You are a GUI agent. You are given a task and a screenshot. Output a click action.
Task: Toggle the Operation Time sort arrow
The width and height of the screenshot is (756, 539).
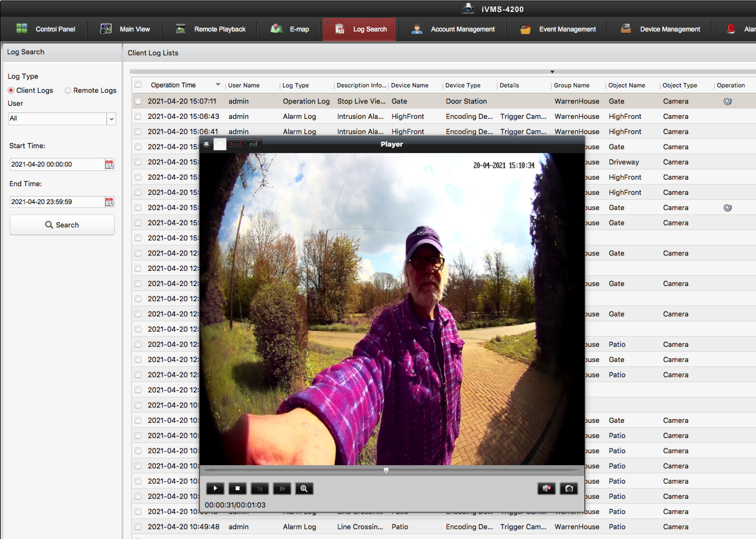click(218, 85)
